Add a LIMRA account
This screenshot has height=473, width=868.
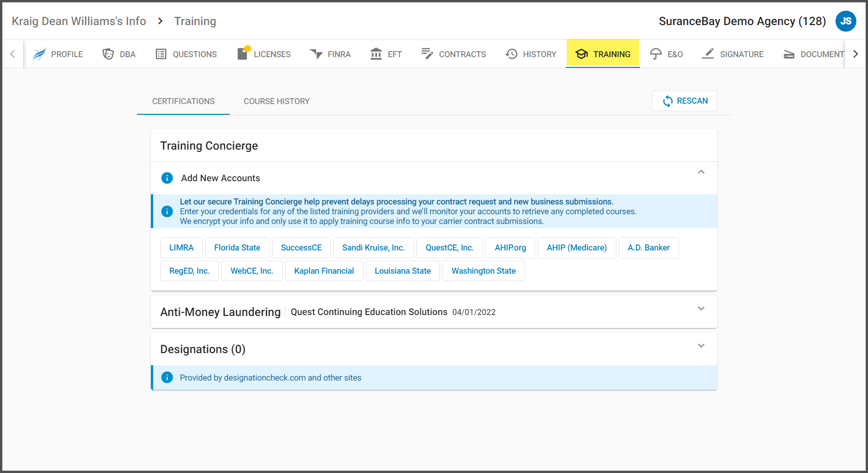[181, 248]
